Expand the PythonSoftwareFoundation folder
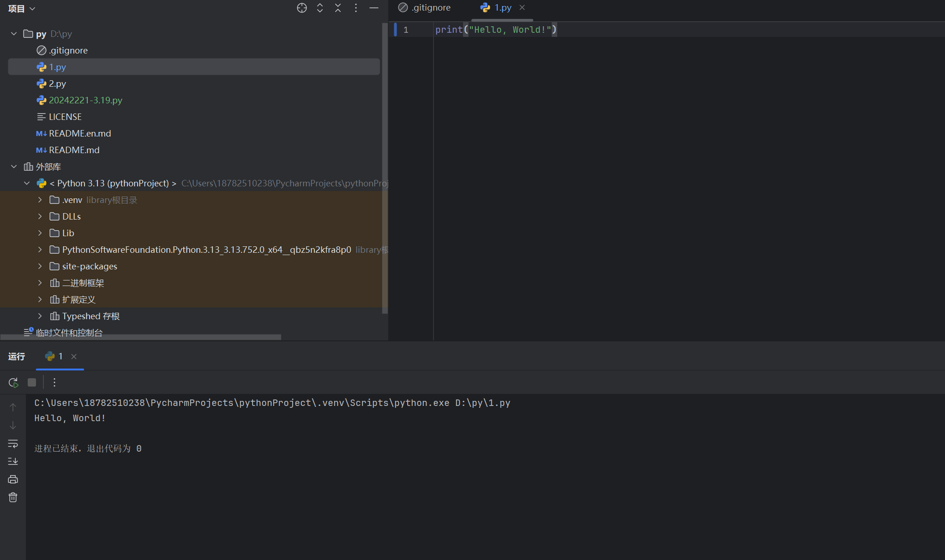Viewport: 945px width, 560px height. point(40,250)
